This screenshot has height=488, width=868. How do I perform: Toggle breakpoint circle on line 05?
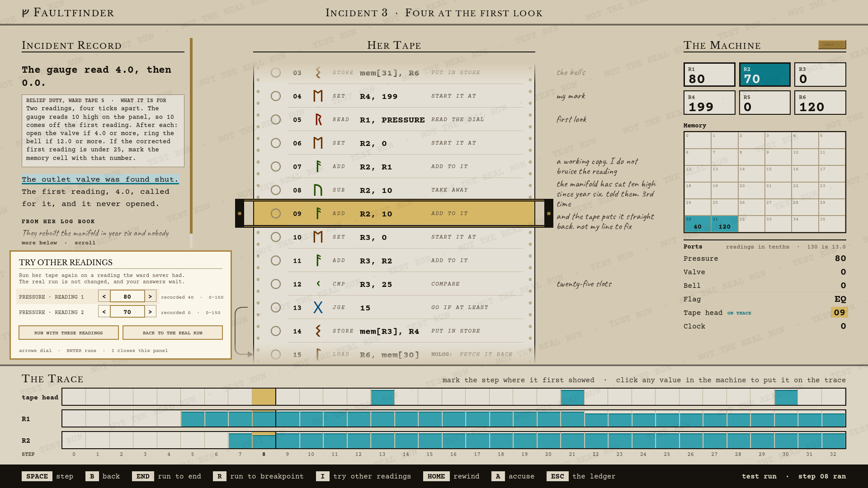coord(276,119)
